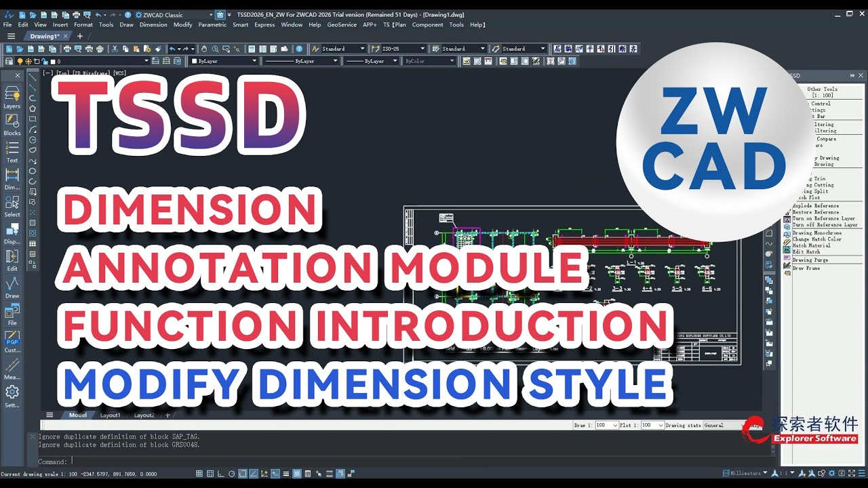Click the Paste icon in standard toolbar
The image size is (868, 488).
point(136,49)
